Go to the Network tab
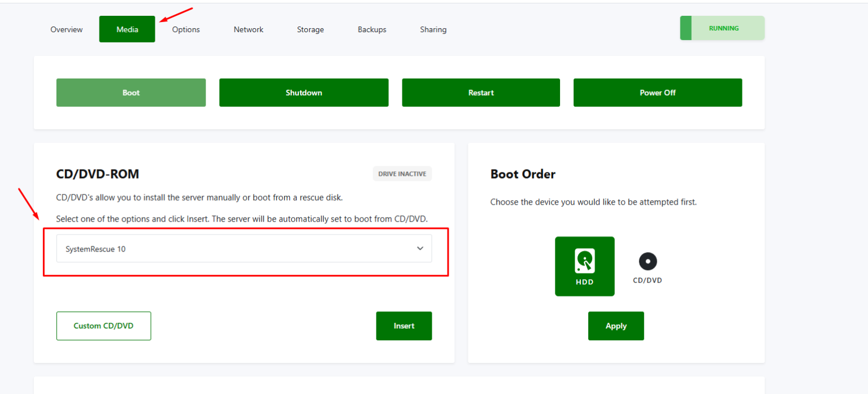The width and height of the screenshot is (868, 394). [249, 29]
